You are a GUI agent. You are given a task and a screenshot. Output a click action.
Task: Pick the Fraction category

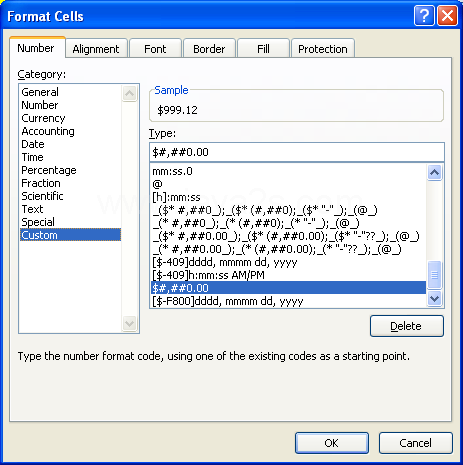click(x=70, y=183)
